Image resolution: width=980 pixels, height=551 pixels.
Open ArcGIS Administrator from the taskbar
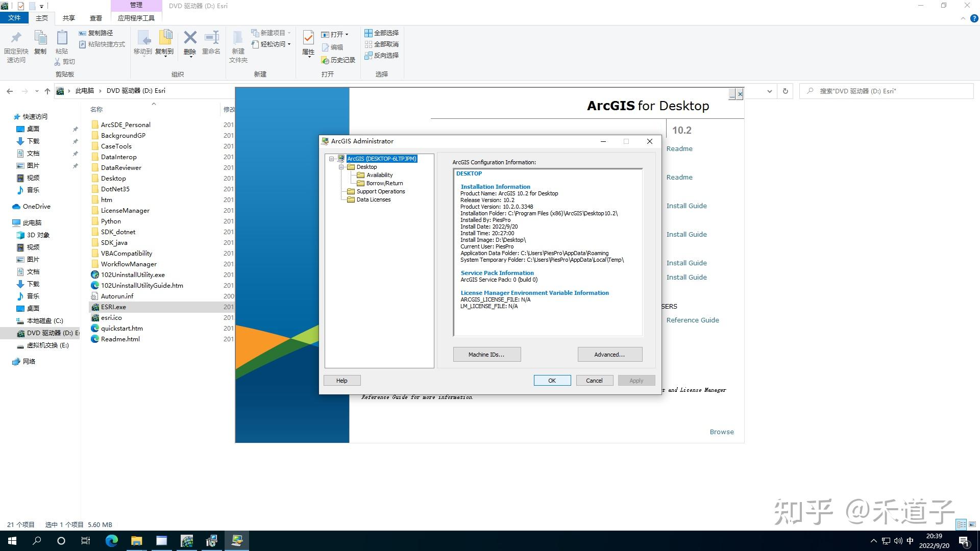coord(237,540)
